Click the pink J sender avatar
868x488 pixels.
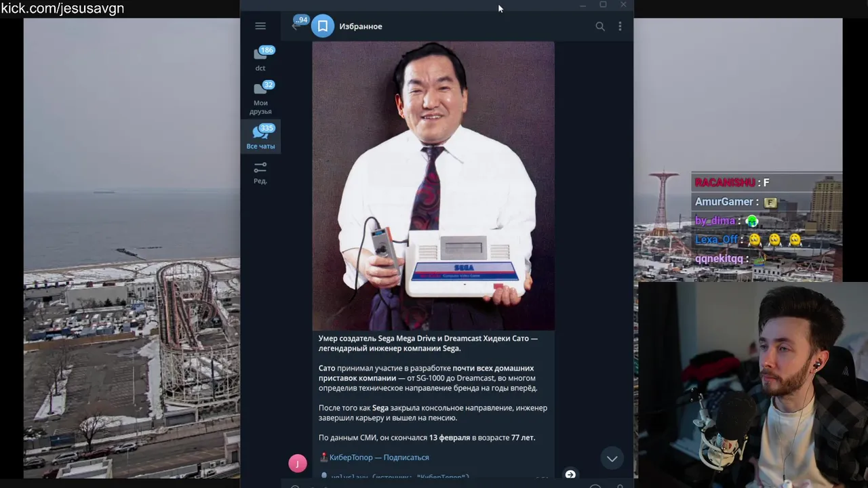[298, 464]
